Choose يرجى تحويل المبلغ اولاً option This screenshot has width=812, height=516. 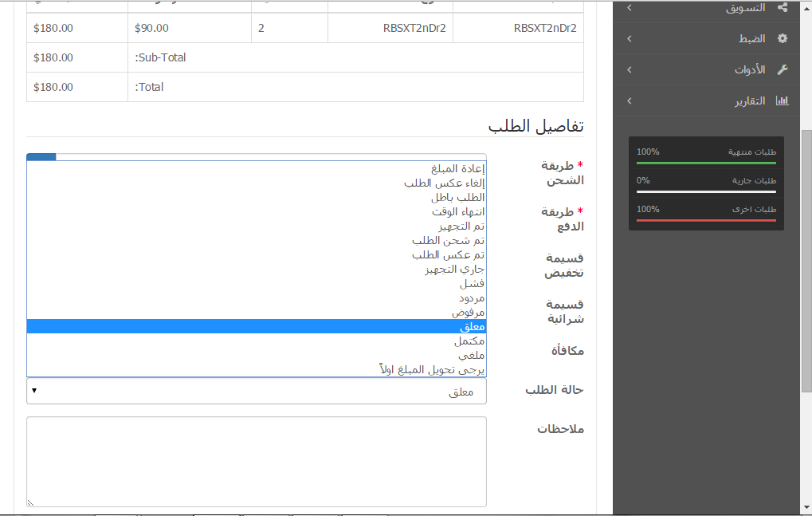point(257,369)
